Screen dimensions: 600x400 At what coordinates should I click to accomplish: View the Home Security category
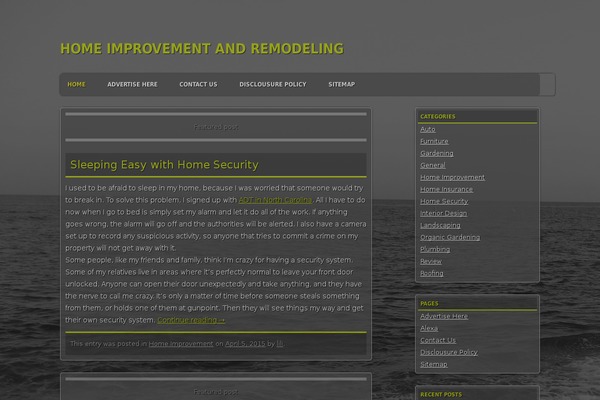click(x=444, y=201)
